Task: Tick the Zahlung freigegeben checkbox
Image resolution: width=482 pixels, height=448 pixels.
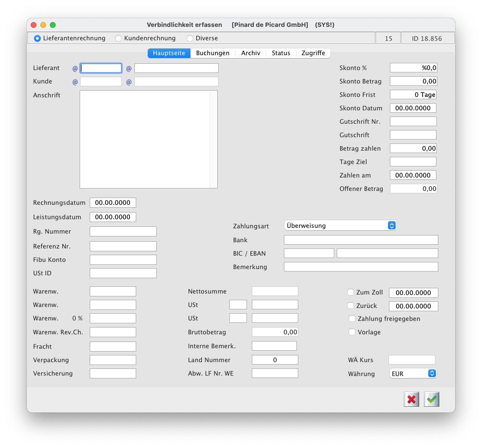Action: click(352, 318)
